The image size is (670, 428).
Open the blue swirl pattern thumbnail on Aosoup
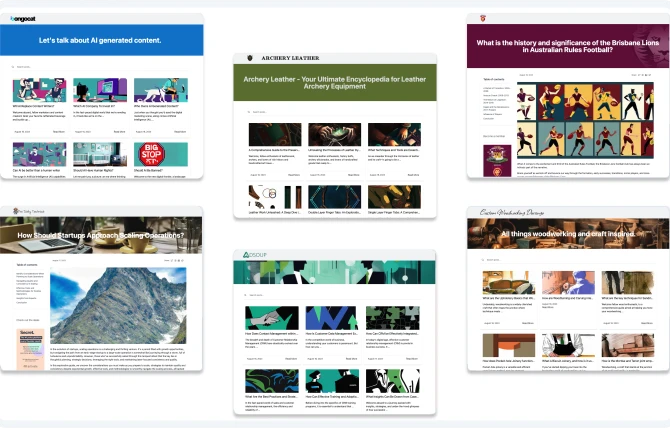coord(272,381)
